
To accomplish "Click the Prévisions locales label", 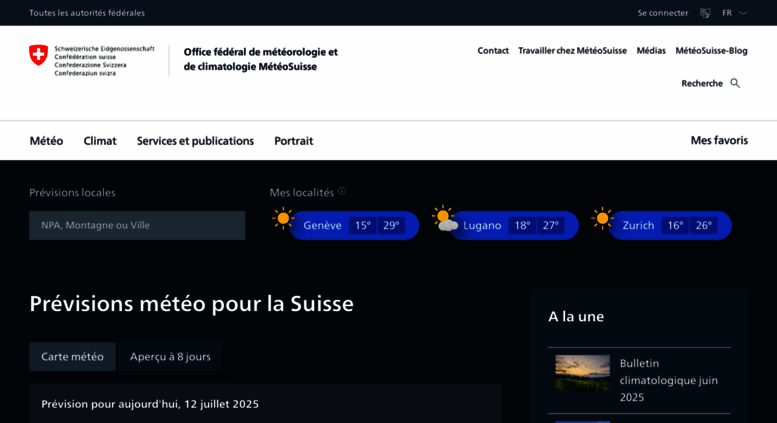I will (x=72, y=192).
